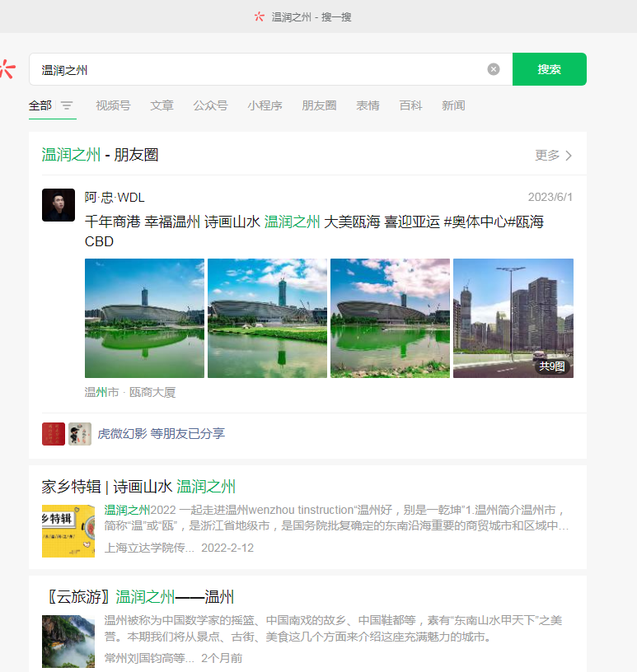Click 更多 to see more 朋友圈 results
637x672 pixels.
(x=553, y=155)
